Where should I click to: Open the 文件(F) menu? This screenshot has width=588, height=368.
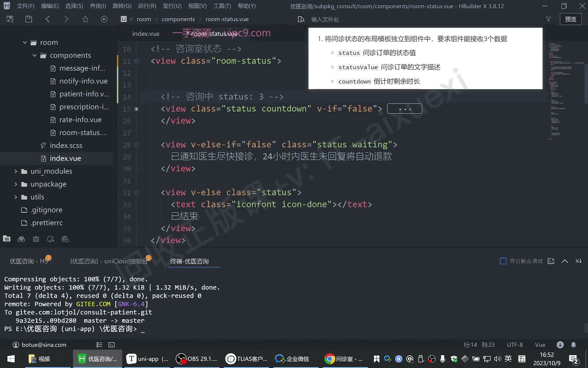pyautogui.click(x=25, y=6)
